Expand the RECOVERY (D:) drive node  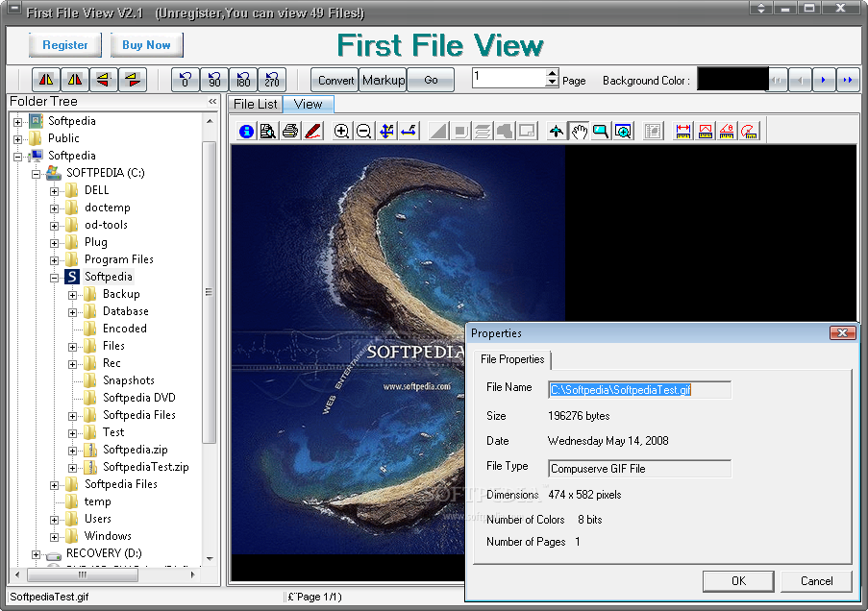pyautogui.click(x=36, y=554)
